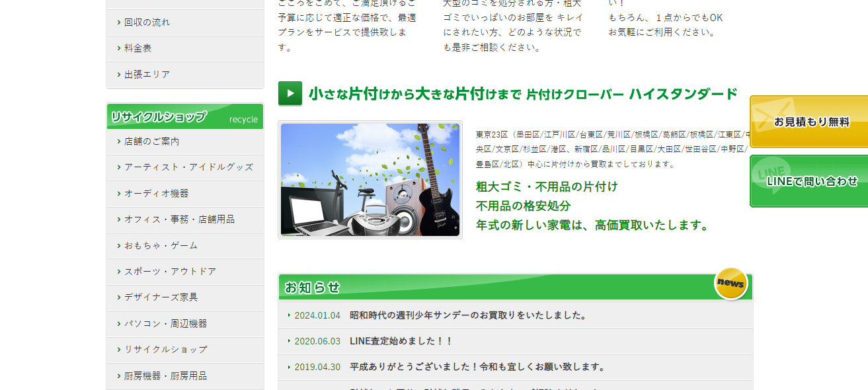Open オーディオ機器 category
Viewport: 868px width, 390px height.
(x=156, y=194)
